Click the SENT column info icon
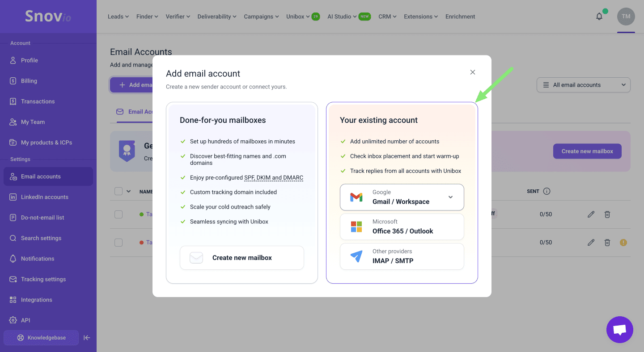The height and width of the screenshot is (352, 644). click(x=547, y=191)
